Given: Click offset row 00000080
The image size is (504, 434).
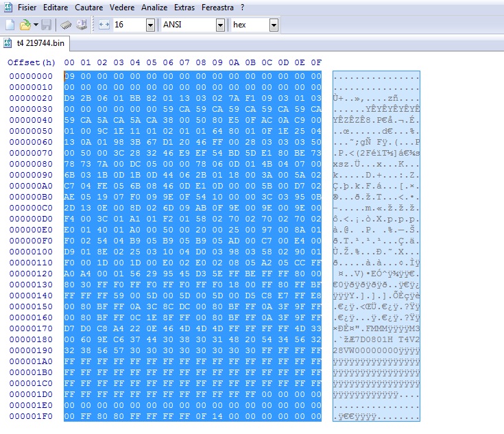Looking at the screenshot, I should click(31, 164).
